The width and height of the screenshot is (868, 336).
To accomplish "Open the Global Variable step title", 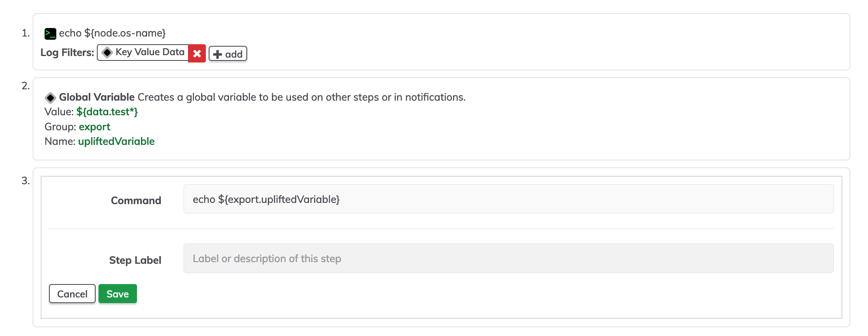I will click(x=97, y=97).
